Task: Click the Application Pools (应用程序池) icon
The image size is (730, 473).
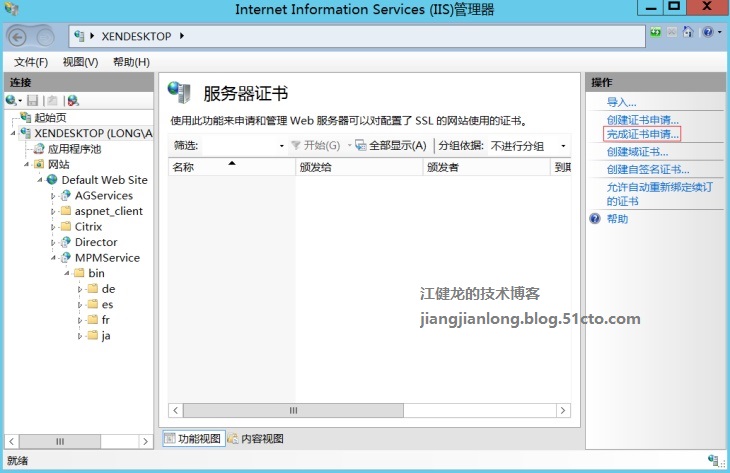Action: 39,149
